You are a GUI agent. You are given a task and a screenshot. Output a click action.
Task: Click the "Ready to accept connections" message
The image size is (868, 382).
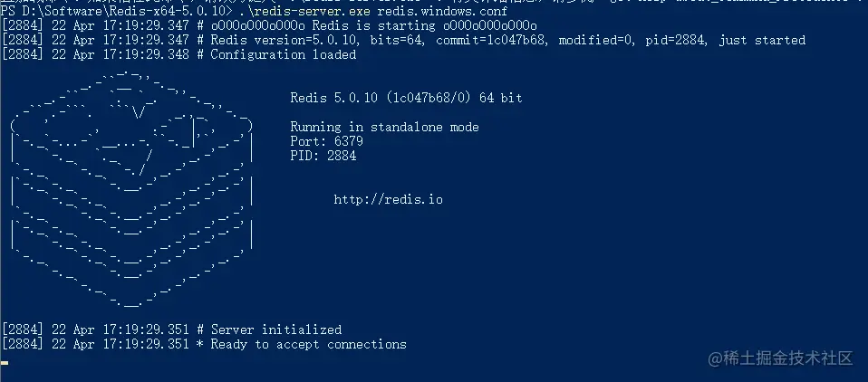pos(308,344)
